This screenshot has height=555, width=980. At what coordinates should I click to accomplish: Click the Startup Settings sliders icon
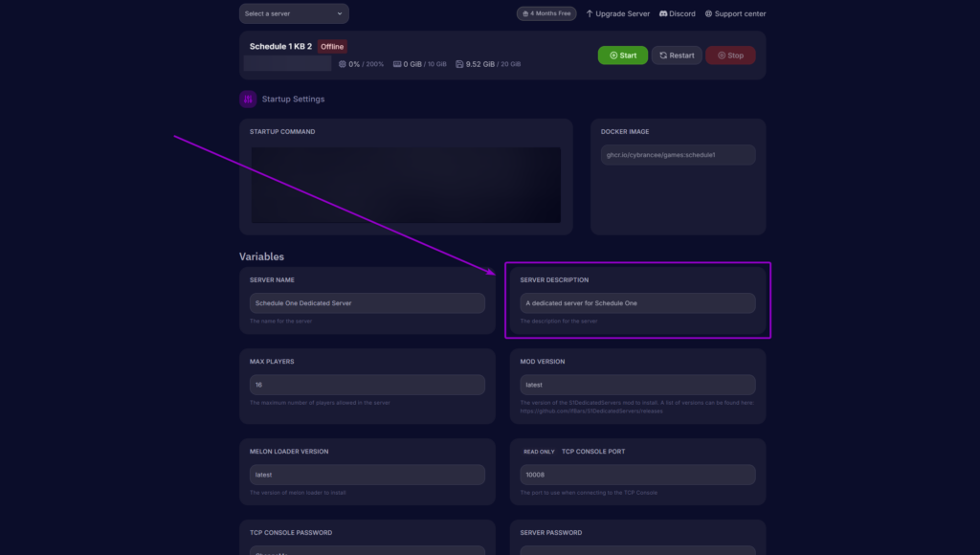248,100
